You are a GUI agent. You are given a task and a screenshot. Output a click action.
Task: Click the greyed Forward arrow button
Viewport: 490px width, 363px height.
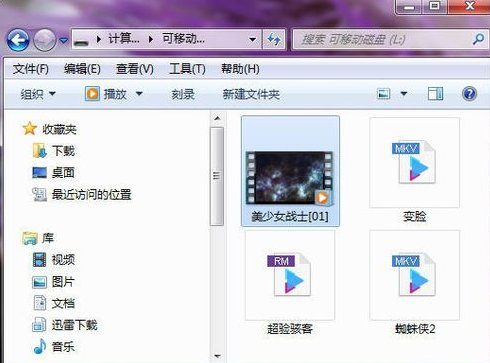(45, 40)
